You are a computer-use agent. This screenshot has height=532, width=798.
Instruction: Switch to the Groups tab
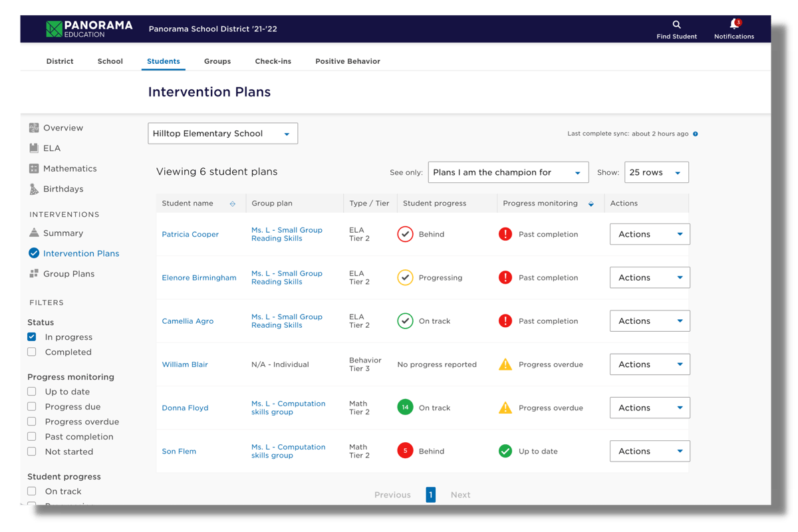pyautogui.click(x=217, y=61)
